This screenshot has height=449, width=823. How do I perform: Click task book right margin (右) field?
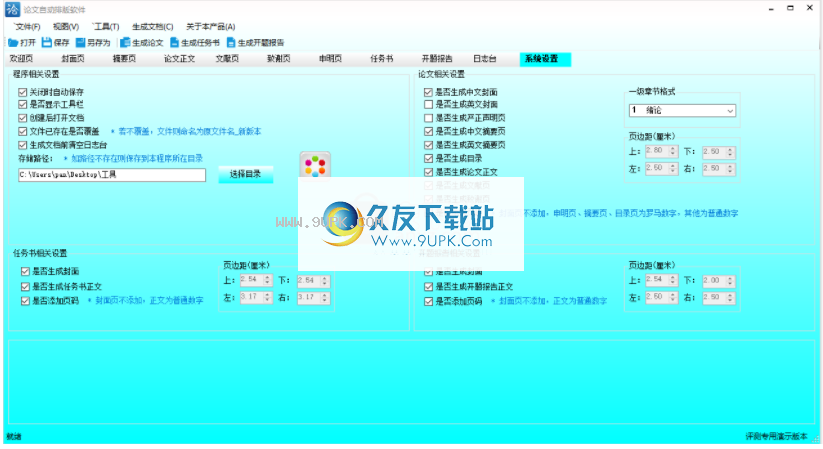[313, 298]
